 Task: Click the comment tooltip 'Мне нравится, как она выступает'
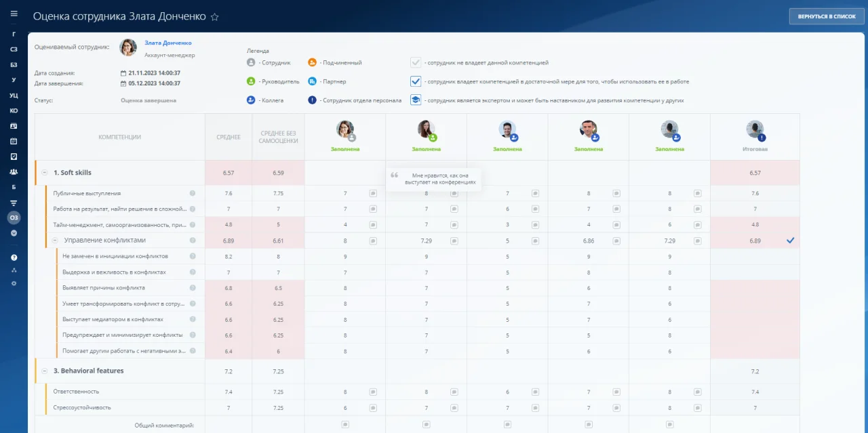pyautogui.click(x=434, y=179)
